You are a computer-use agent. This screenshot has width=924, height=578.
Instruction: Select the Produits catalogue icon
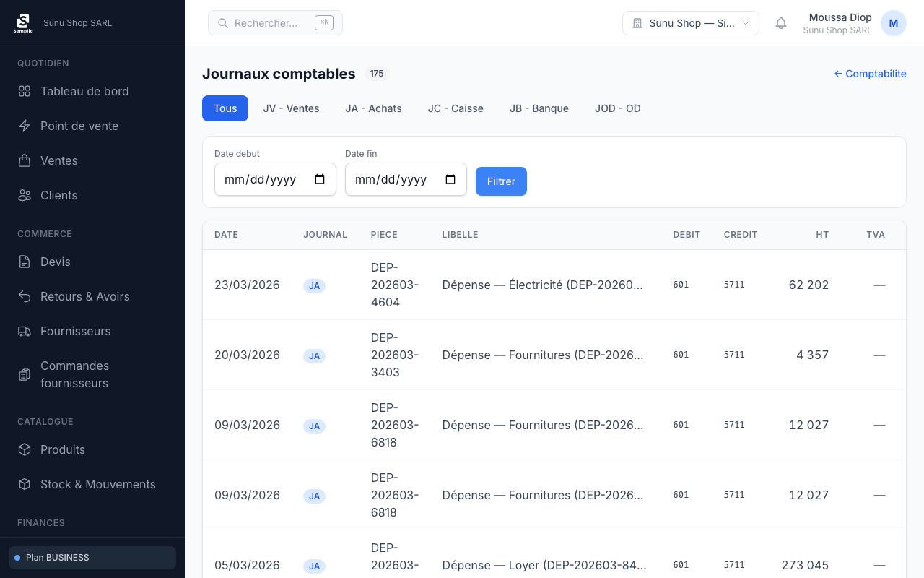tap(24, 449)
